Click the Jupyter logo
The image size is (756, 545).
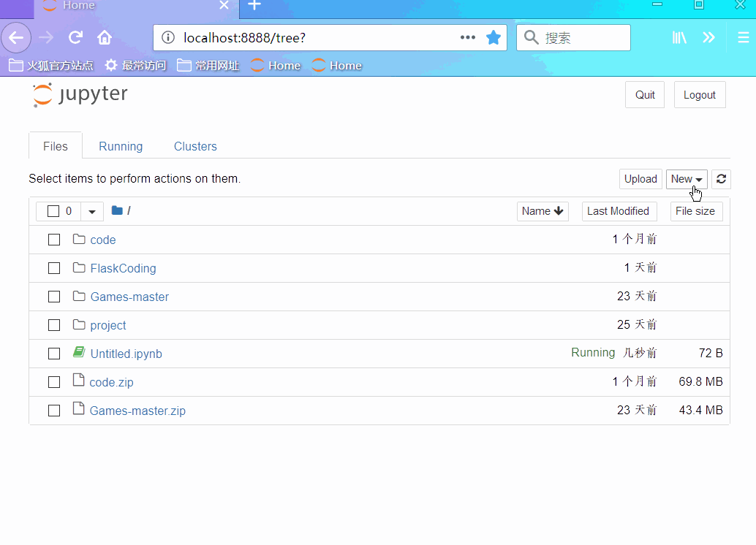80,94
